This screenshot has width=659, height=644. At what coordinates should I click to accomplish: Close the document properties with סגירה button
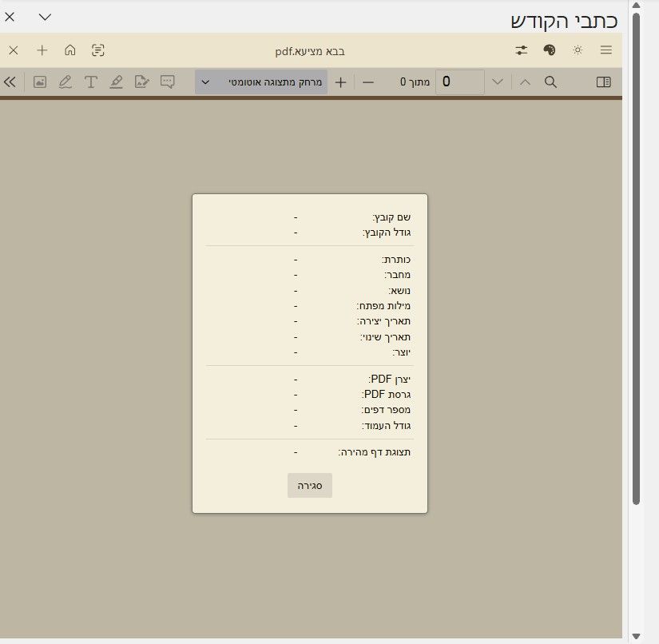(x=310, y=486)
